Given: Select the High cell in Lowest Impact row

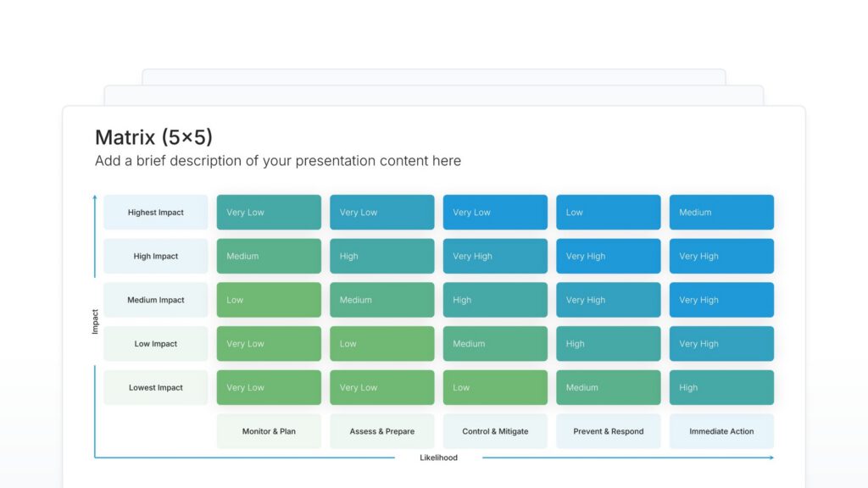Looking at the screenshot, I should pyautogui.click(x=721, y=388).
